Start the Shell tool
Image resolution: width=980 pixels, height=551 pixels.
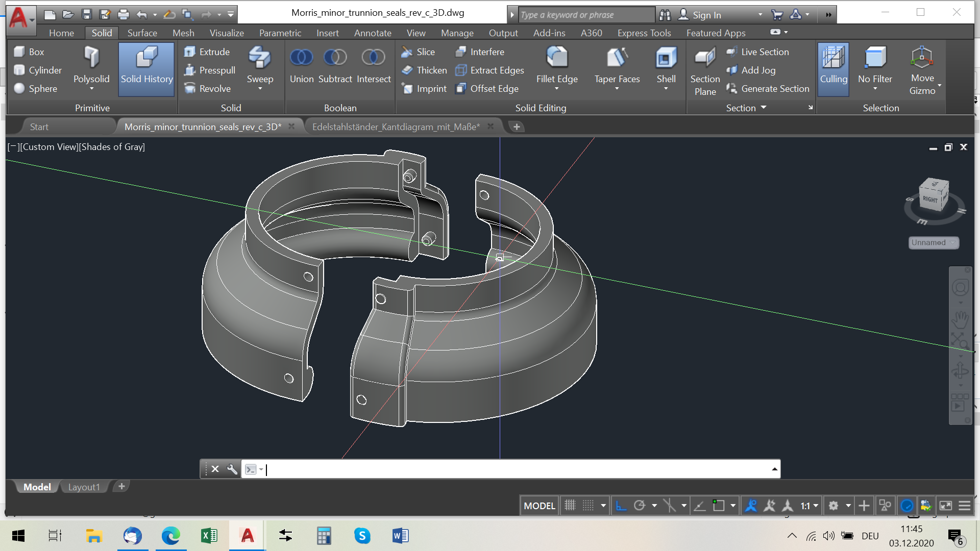[x=666, y=65]
